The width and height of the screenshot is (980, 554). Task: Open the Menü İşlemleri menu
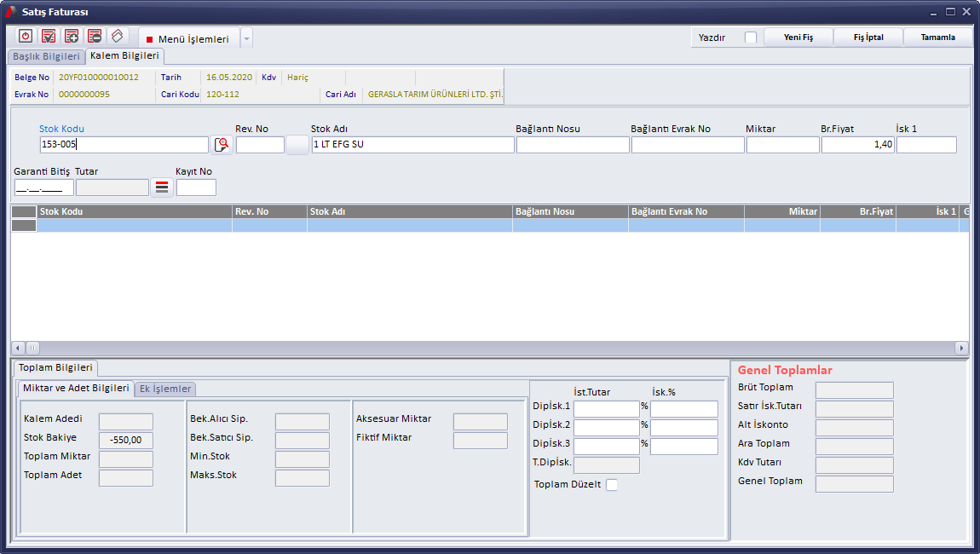tap(188, 38)
